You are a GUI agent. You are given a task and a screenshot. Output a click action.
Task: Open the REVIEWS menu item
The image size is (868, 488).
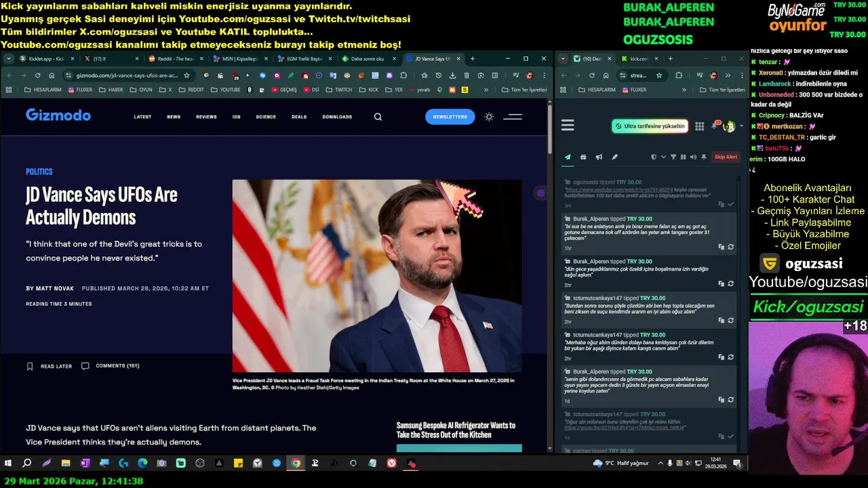point(206,117)
